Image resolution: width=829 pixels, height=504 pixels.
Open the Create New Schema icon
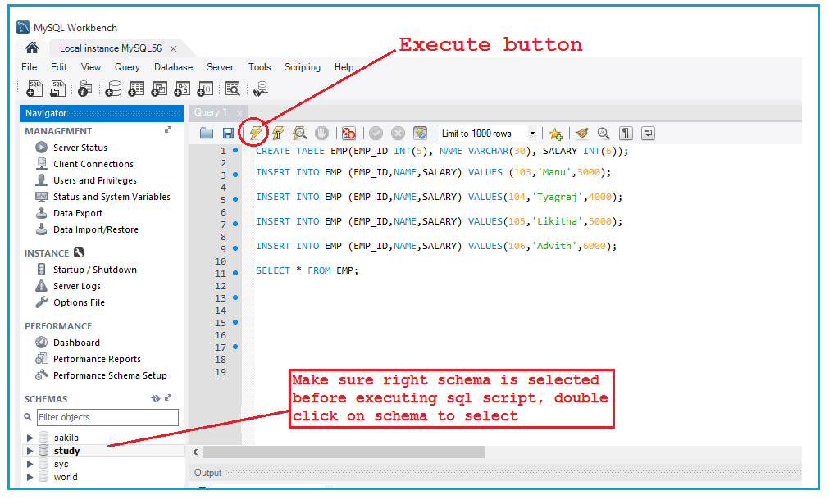[x=113, y=89]
